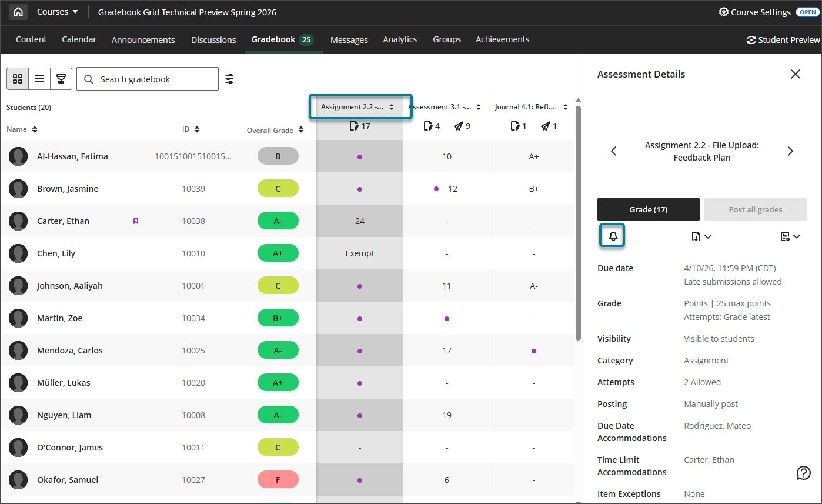Click Fatima's overall grade B pill

coord(278,156)
